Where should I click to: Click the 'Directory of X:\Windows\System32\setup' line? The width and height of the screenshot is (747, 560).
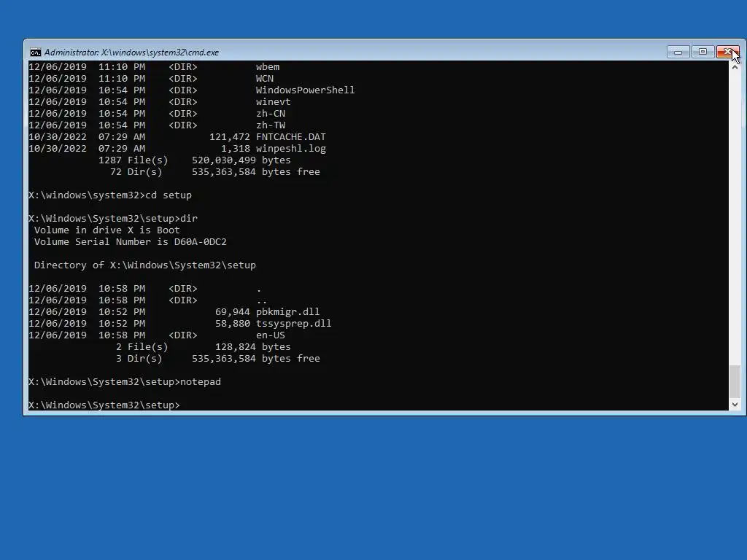pyautogui.click(x=145, y=265)
